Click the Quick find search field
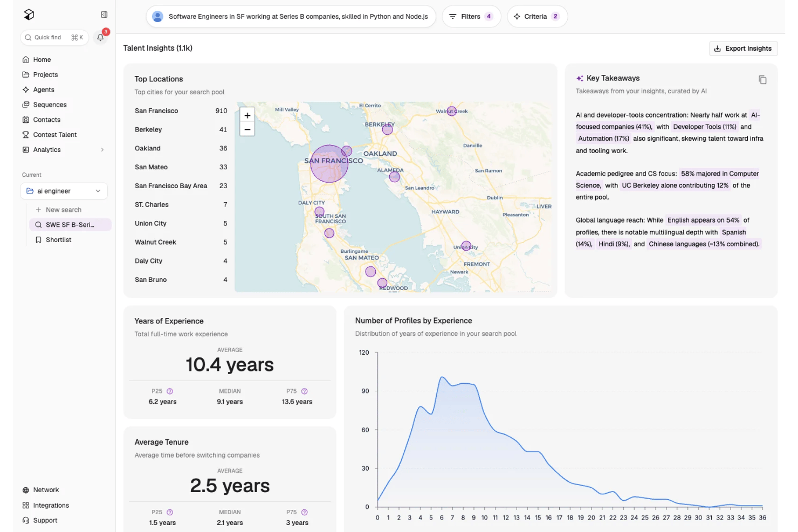 [x=54, y=37]
